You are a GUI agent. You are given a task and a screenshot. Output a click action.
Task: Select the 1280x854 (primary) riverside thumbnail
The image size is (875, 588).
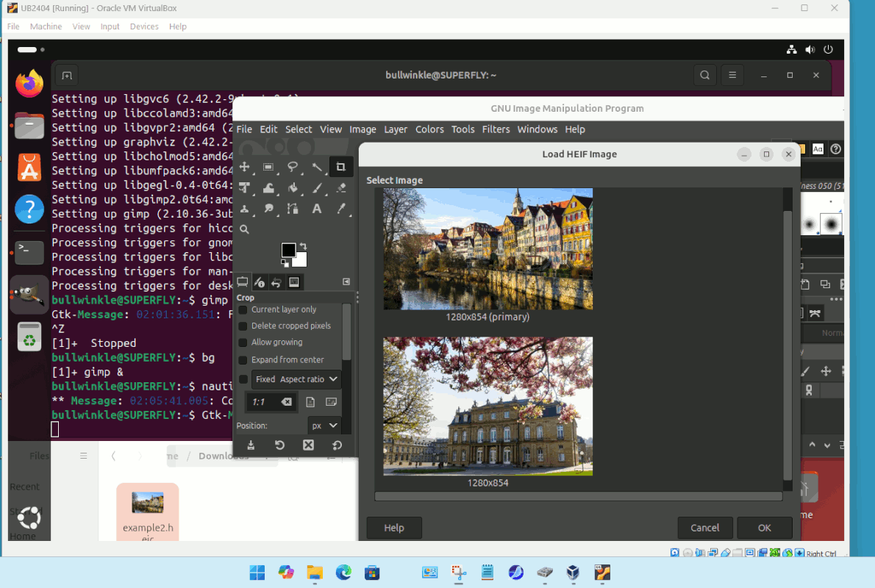(x=488, y=249)
